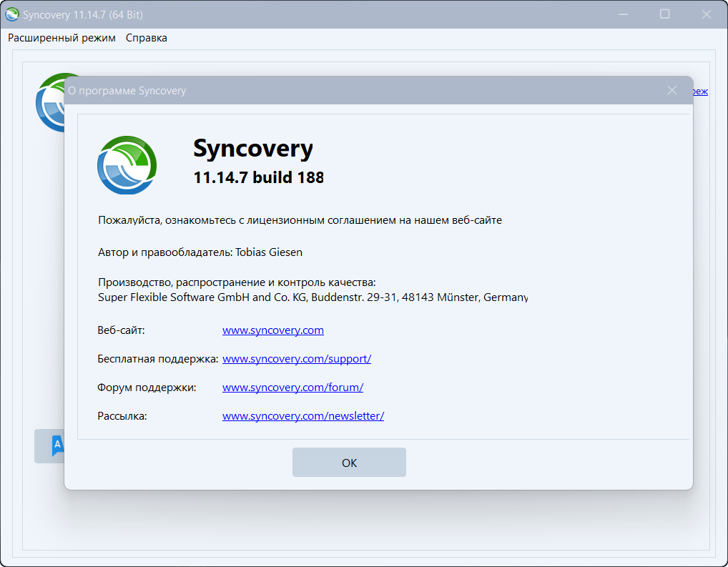Image resolution: width=728 pixels, height=567 pixels.
Task: Open the www.syncovery.com website link
Action: (273, 330)
